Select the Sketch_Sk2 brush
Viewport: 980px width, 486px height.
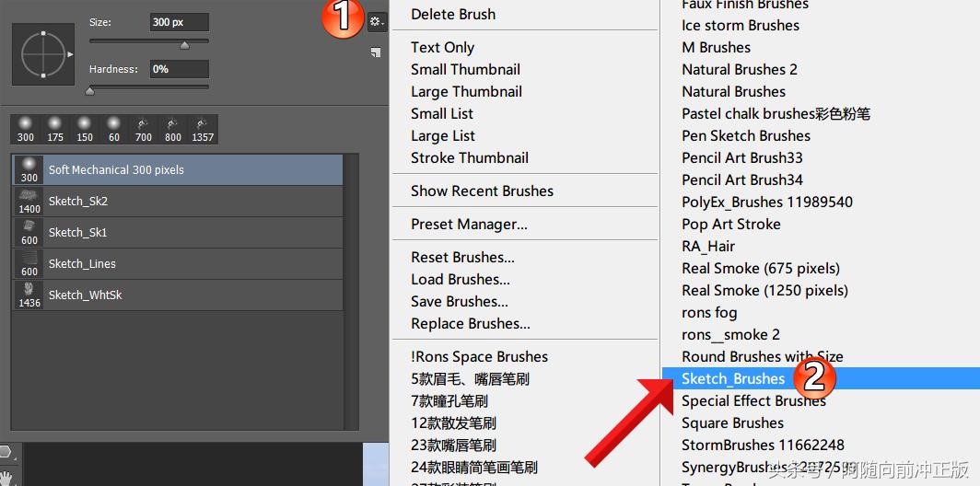pos(178,202)
